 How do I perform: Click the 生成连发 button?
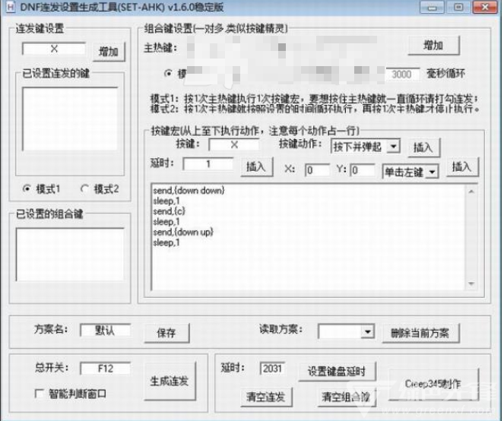pos(170,381)
